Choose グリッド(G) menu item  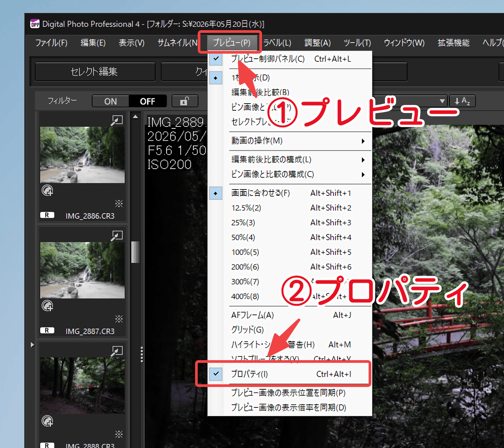pos(290,330)
